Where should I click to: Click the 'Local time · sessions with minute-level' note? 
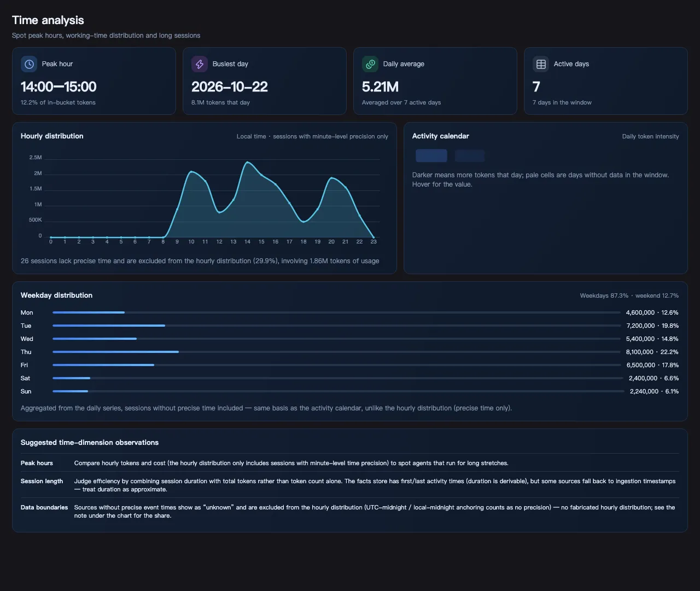pyautogui.click(x=312, y=136)
